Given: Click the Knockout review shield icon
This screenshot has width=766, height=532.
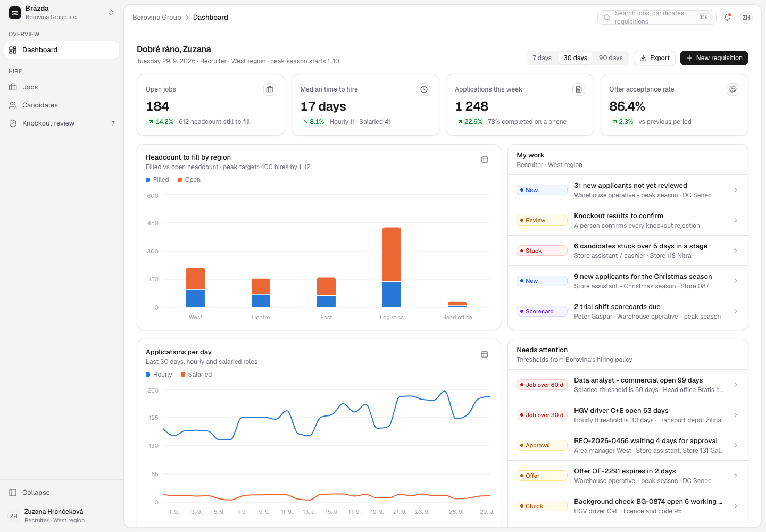Looking at the screenshot, I should (13, 123).
